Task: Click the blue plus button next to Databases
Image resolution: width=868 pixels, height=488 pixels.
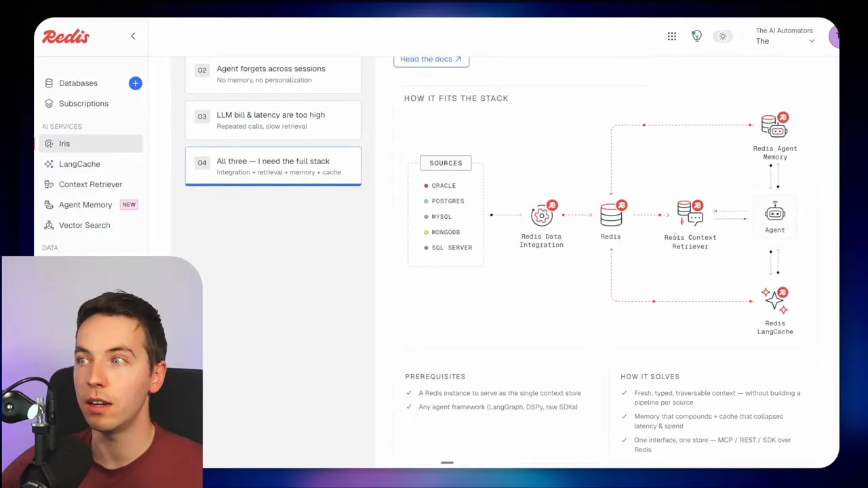Action: pyautogui.click(x=135, y=83)
